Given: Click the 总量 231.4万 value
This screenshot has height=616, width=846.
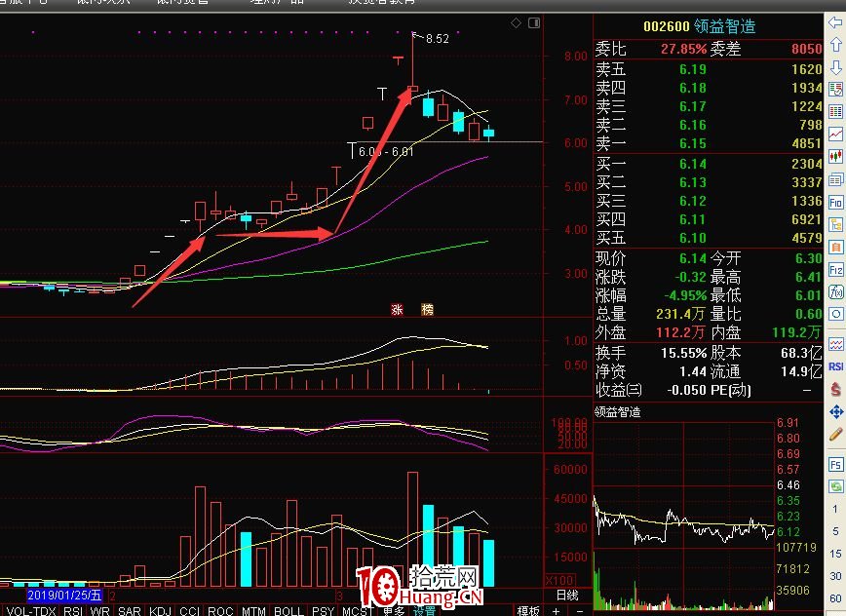Looking at the screenshot, I should pos(680,314).
